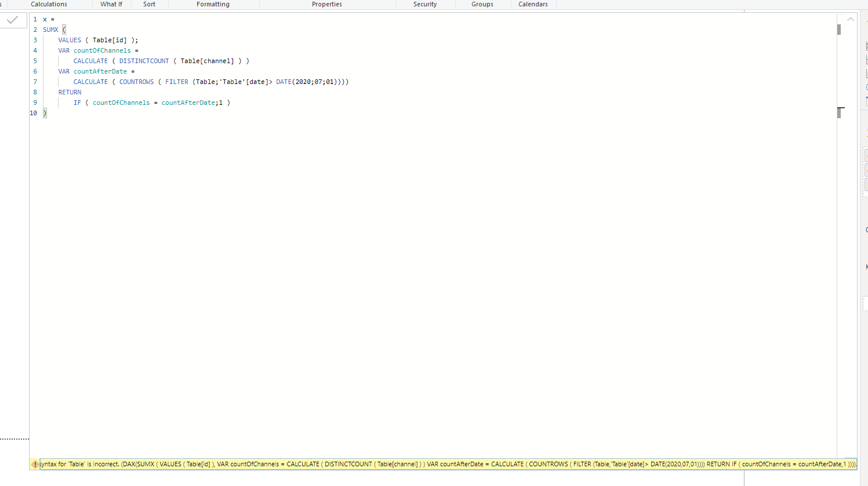Click the Properties ribbon group label
868x486 pixels.
[327, 4]
